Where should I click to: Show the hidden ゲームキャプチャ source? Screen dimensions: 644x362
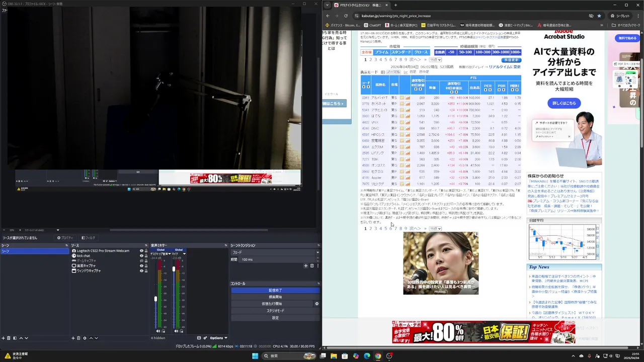pos(141,260)
